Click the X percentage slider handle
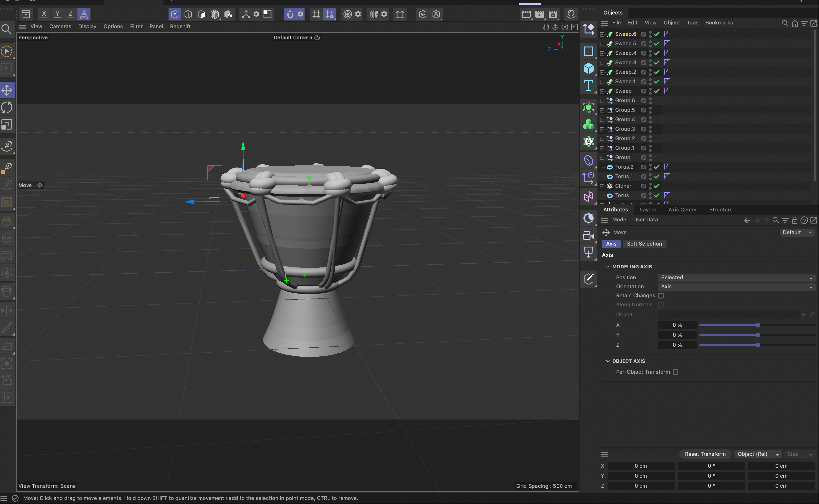This screenshot has height=504, width=819. click(x=758, y=325)
